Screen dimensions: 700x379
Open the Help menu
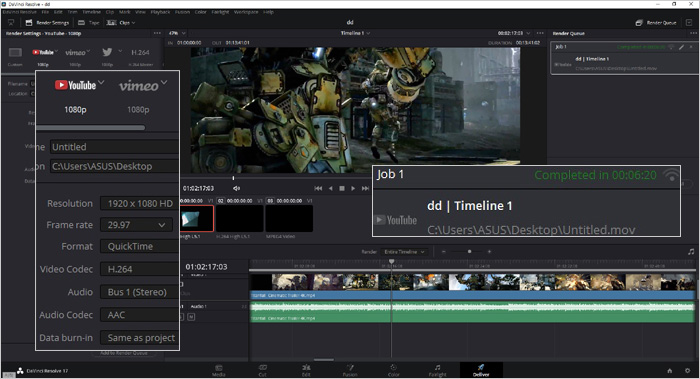pos(268,12)
